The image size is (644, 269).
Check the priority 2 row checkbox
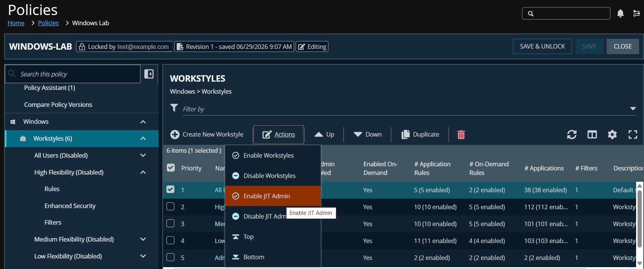(171, 207)
